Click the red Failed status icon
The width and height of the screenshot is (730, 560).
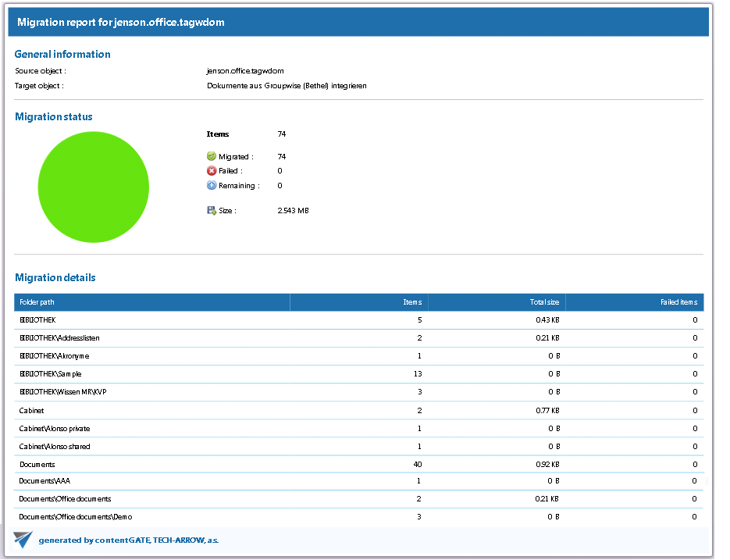tap(210, 170)
